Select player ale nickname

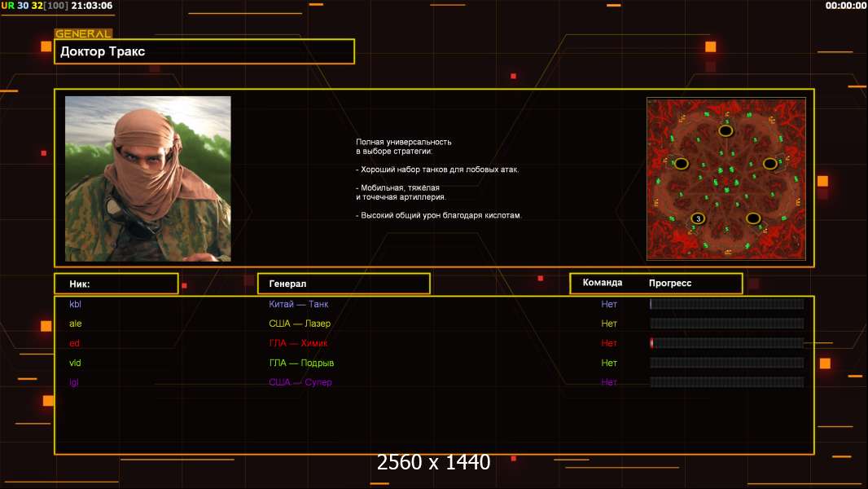click(76, 324)
